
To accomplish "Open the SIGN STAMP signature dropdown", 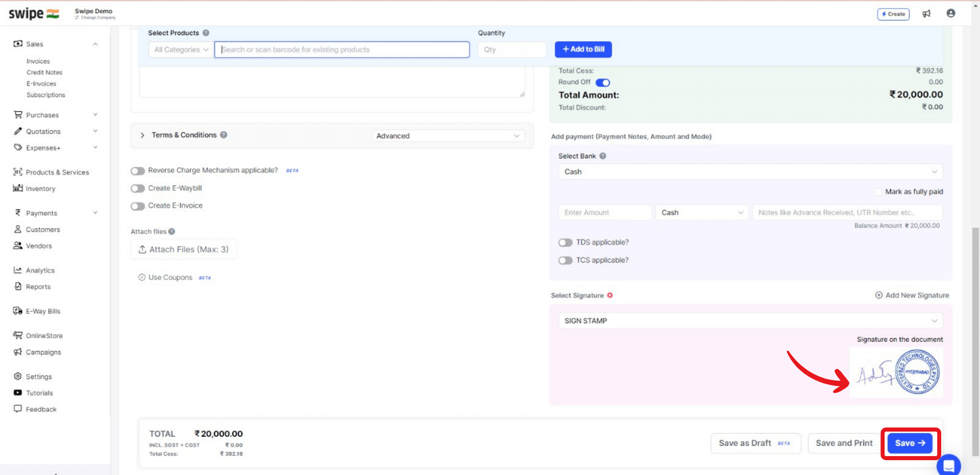I will (750, 321).
